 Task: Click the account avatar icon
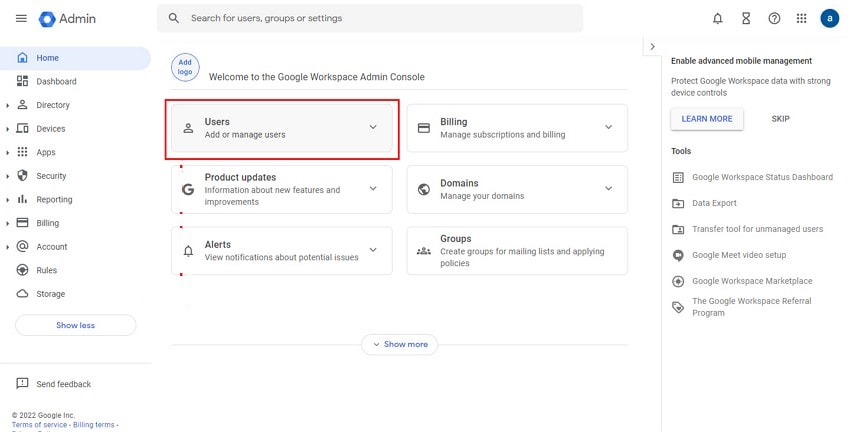click(x=829, y=19)
